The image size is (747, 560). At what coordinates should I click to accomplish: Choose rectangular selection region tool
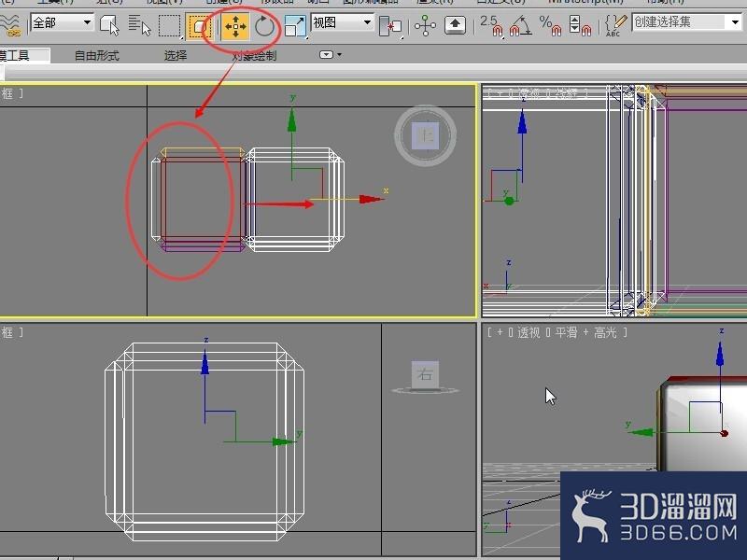coord(170,25)
